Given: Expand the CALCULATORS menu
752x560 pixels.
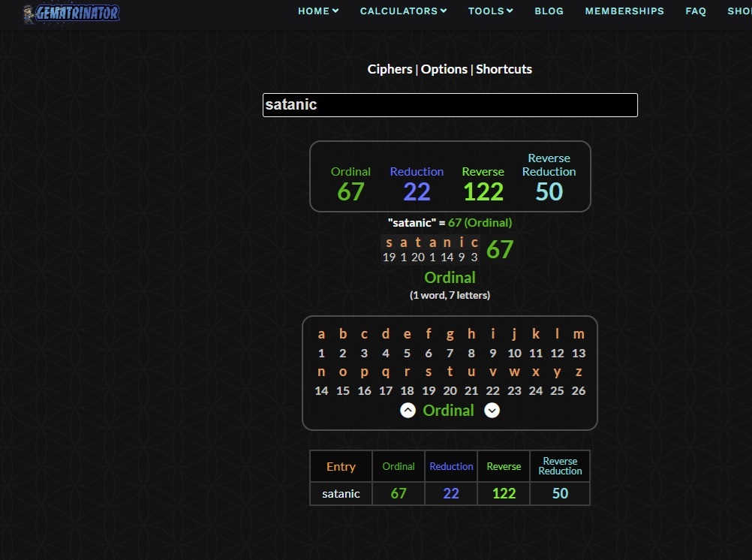Looking at the screenshot, I should pos(403,11).
